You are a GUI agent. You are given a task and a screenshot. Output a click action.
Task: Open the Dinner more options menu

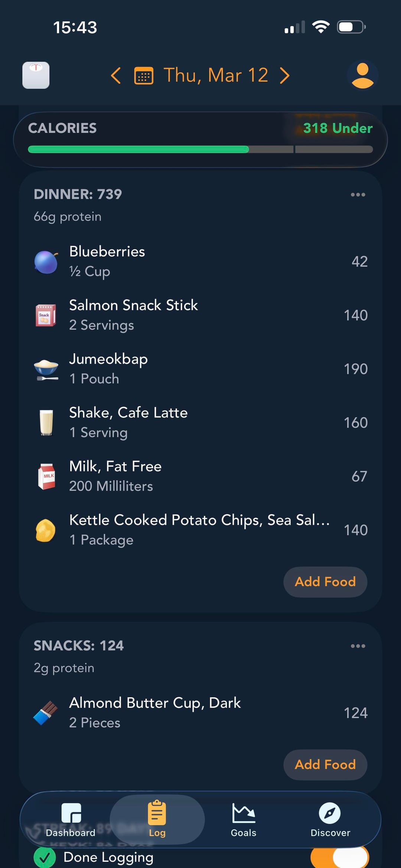[x=358, y=195]
